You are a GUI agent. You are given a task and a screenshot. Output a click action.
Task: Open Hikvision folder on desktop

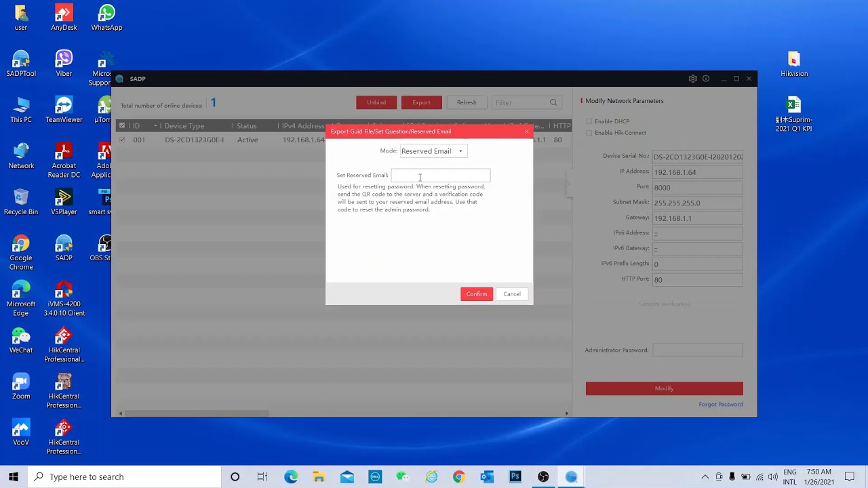(794, 64)
